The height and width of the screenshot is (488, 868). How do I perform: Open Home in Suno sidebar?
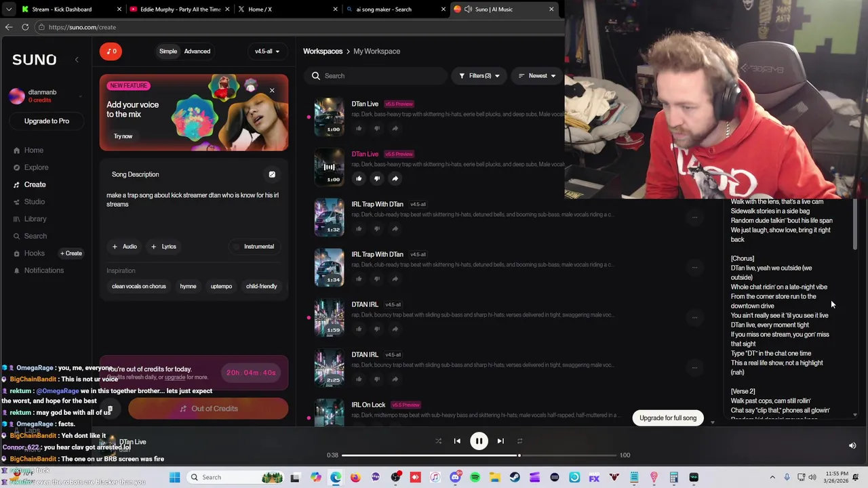coord(28,150)
